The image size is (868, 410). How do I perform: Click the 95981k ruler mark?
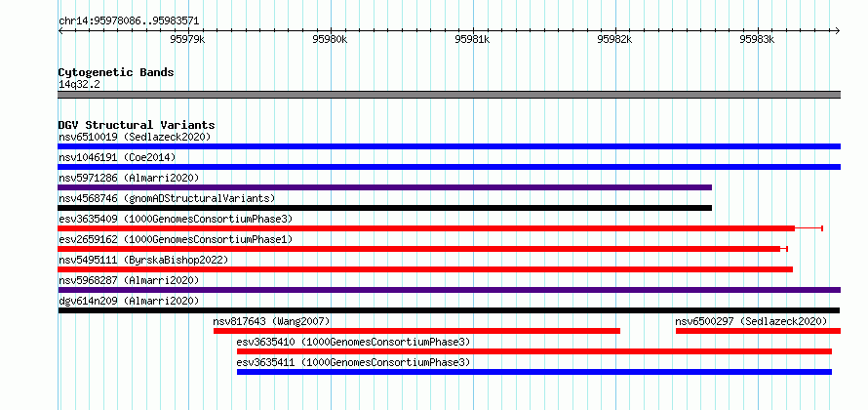472,39
